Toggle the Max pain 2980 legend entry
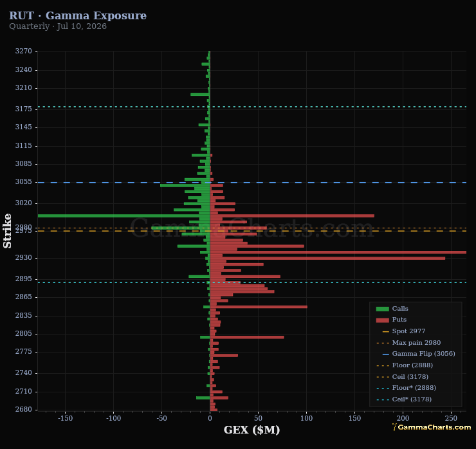This screenshot has width=476, height=449. (408, 343)
